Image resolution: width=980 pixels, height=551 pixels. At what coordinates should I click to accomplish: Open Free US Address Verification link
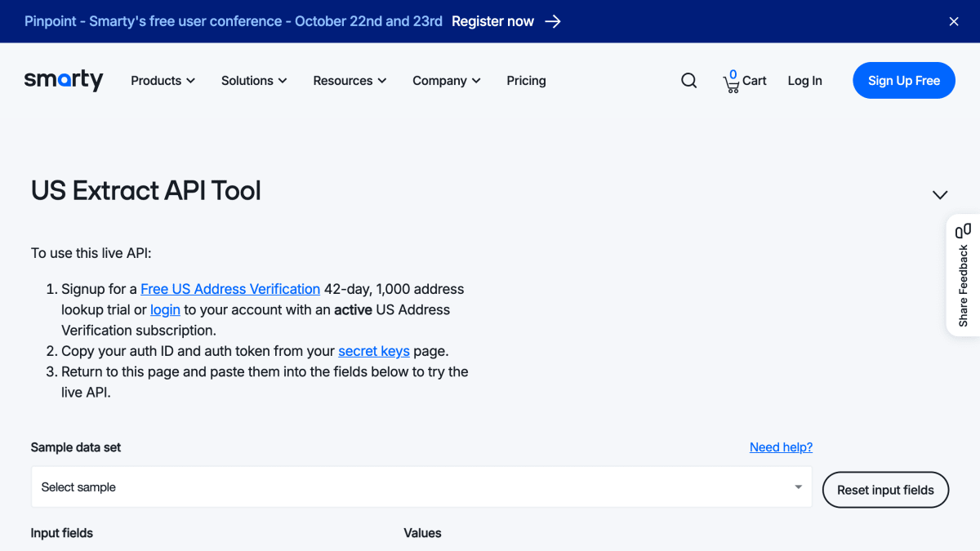[x=230, y=289]
